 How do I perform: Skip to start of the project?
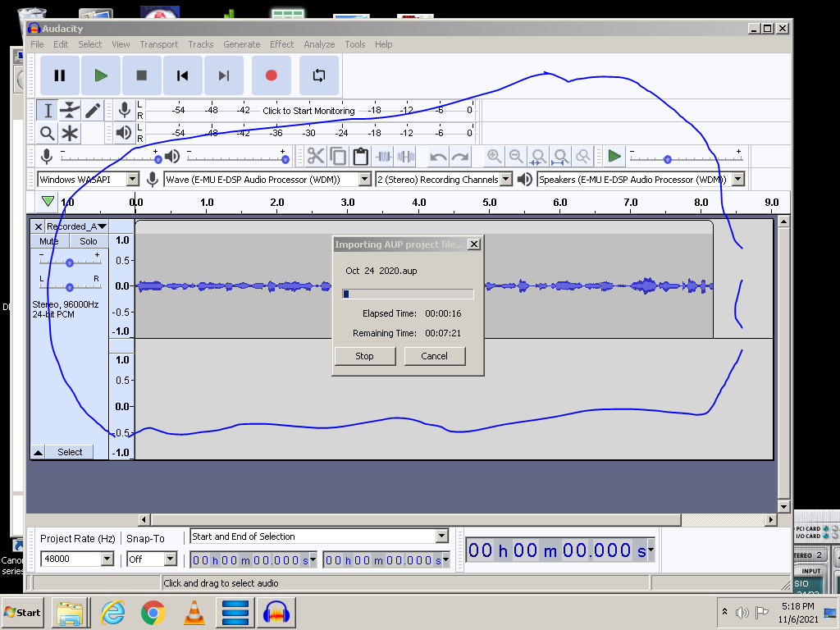(x=183, y=75)
